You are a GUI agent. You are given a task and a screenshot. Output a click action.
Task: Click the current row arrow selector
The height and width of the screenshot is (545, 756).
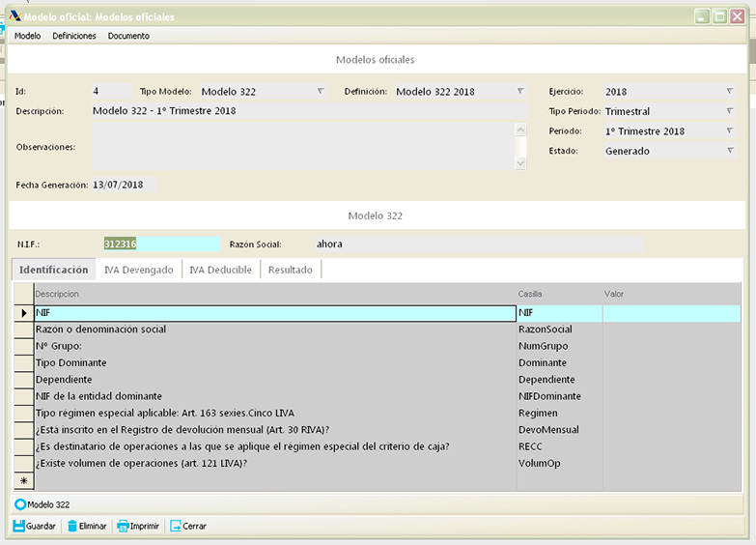pos(23,313)
